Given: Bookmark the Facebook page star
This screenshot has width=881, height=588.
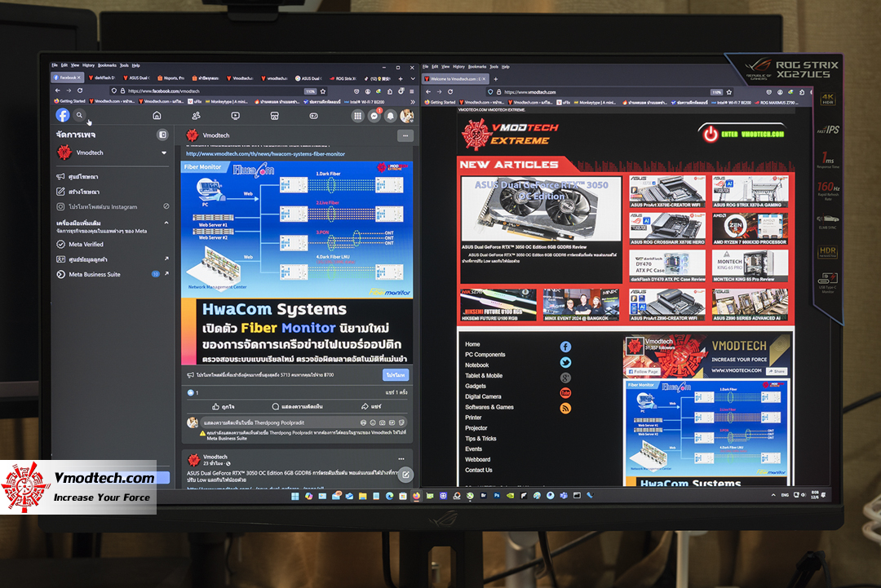Looking at the screenshot, I should tap(323, 91).
